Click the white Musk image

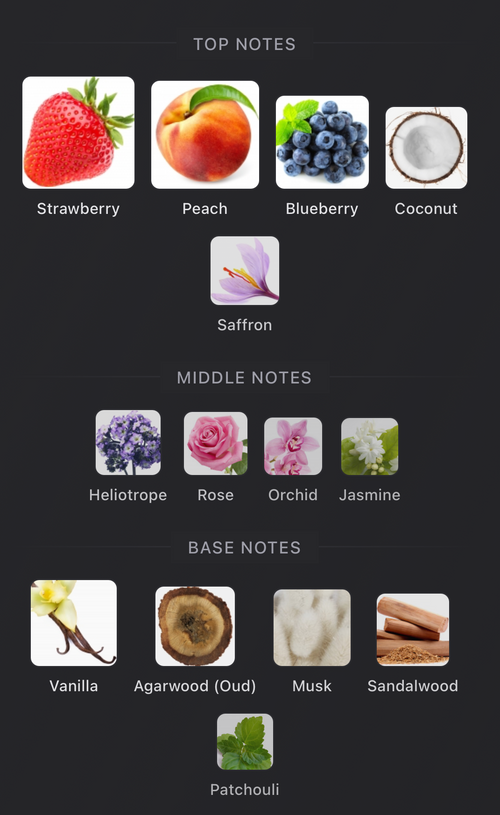(312, 627)
